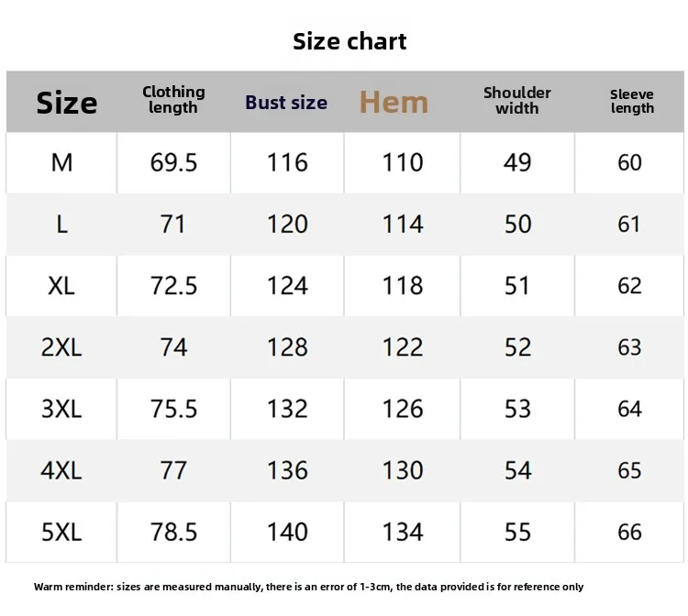Click the "Size chart" title

tap(350, 41)
